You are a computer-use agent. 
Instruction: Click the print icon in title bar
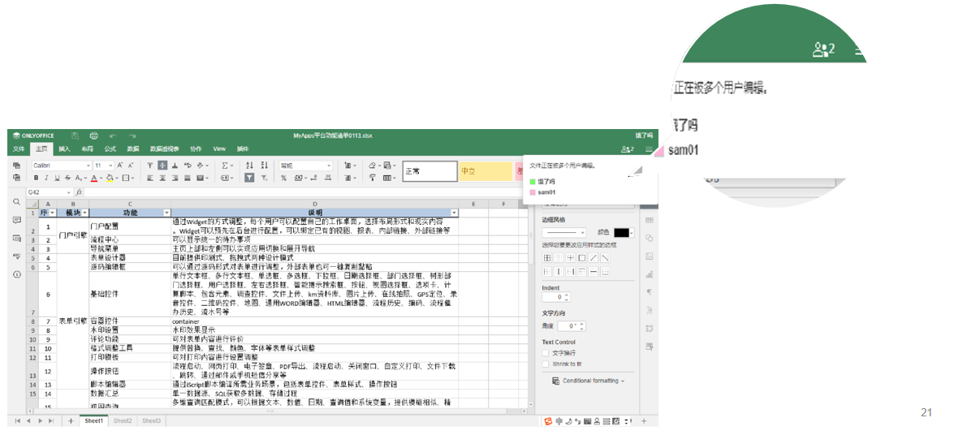pos(93,136)
